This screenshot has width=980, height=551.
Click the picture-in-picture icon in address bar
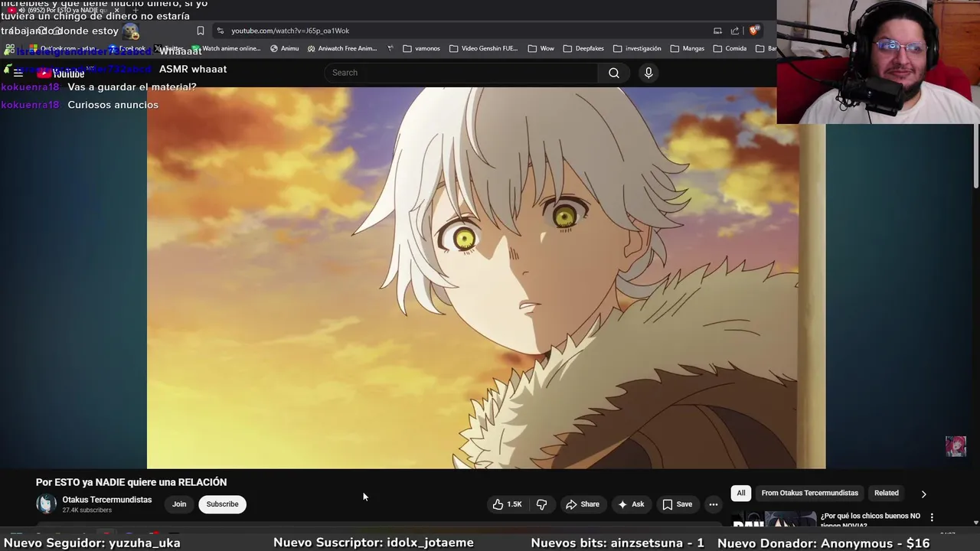[x=717, y=31]
